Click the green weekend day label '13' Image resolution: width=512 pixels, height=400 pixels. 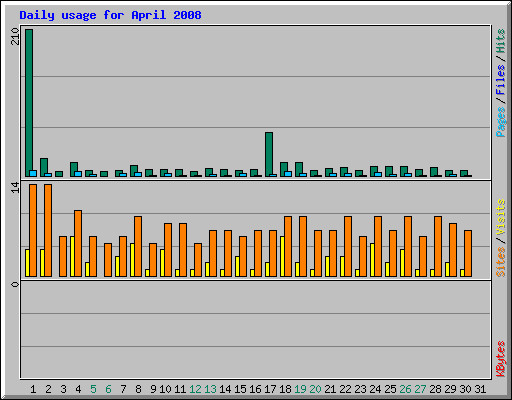coord(210,389)
